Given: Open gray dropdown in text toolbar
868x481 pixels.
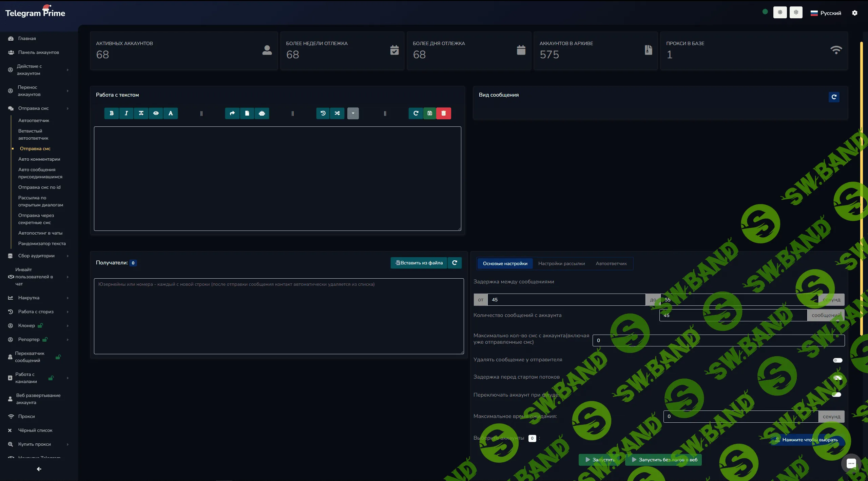Looking at the screenshot, I should pyautogui.click(x=353, y=113).
